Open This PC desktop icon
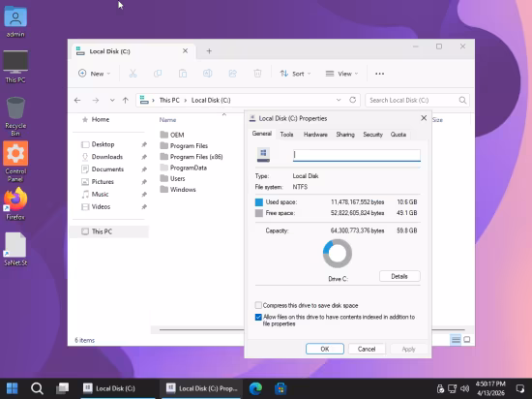 tap(15, 67)
